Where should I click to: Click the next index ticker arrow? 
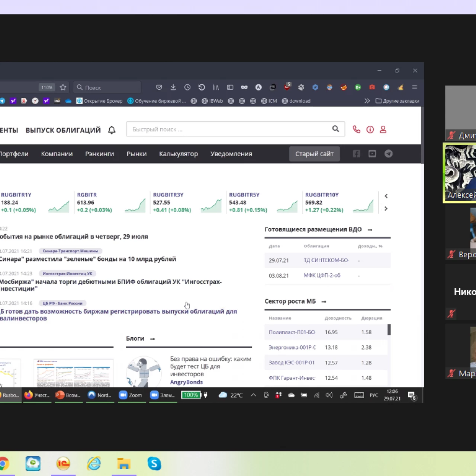[386, 209]
